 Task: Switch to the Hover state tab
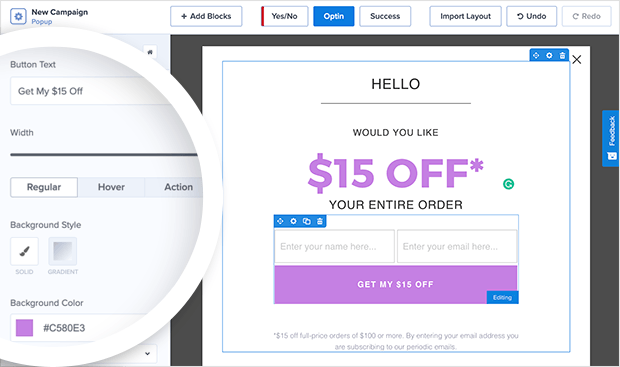point(111,187)
